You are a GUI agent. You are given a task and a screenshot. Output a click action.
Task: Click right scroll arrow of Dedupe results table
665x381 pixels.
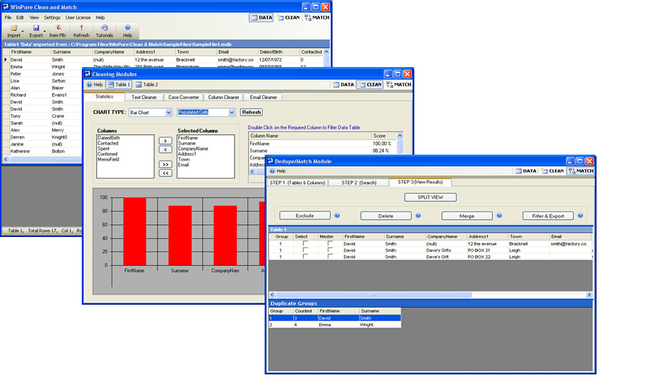[x=589, y=294]
